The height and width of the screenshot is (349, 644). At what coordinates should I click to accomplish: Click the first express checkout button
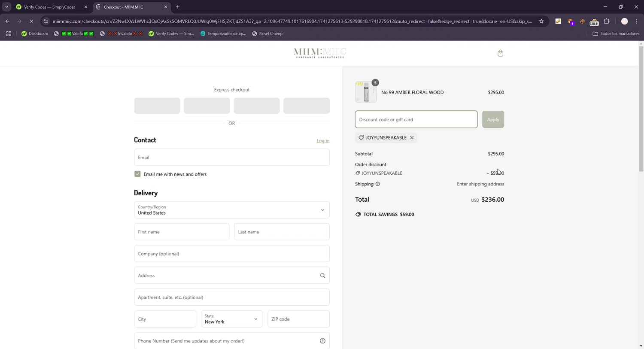pos(157,106)
